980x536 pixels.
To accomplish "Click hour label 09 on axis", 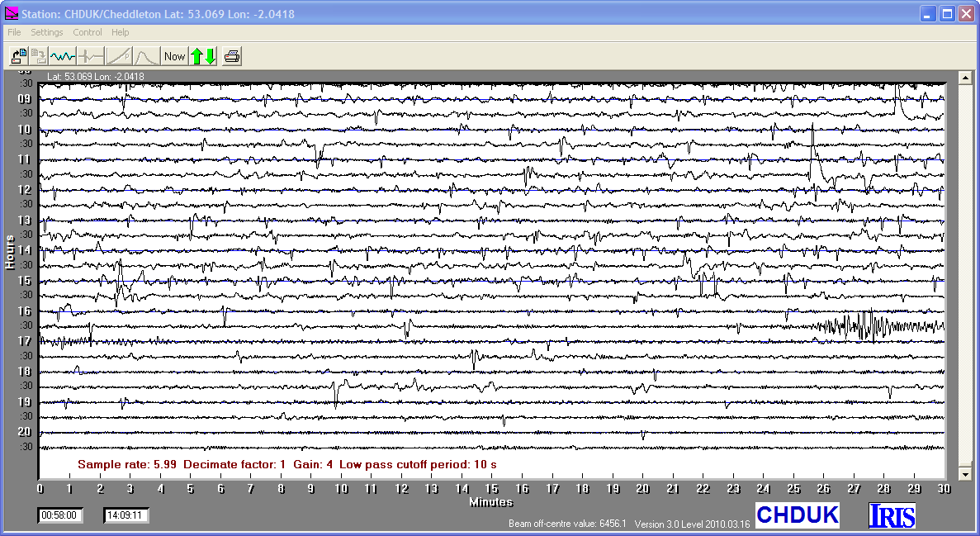I will click(x=25, y=99).
